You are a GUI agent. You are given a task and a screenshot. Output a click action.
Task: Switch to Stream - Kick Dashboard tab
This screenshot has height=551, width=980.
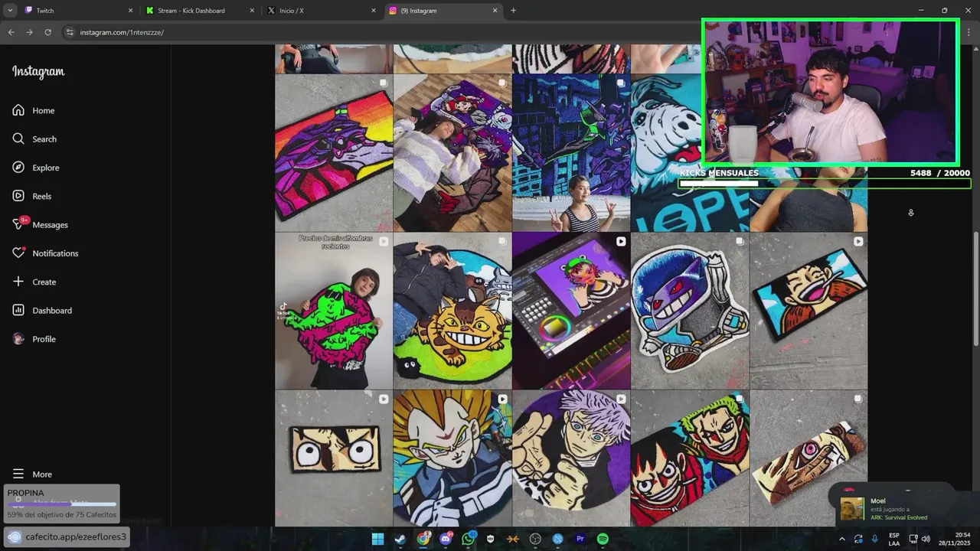tap(200, 11)
